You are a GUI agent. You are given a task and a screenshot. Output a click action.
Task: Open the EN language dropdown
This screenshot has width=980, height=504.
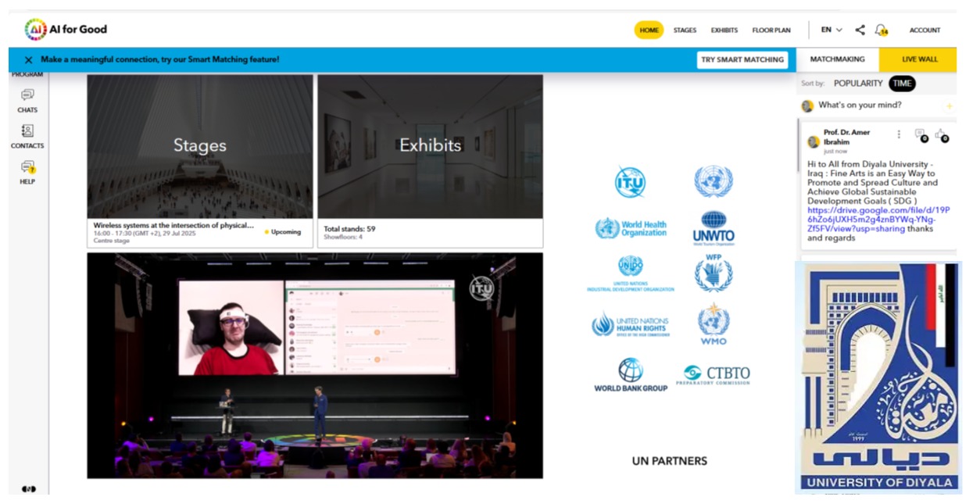pyautogui.click(x=831, y=30)
